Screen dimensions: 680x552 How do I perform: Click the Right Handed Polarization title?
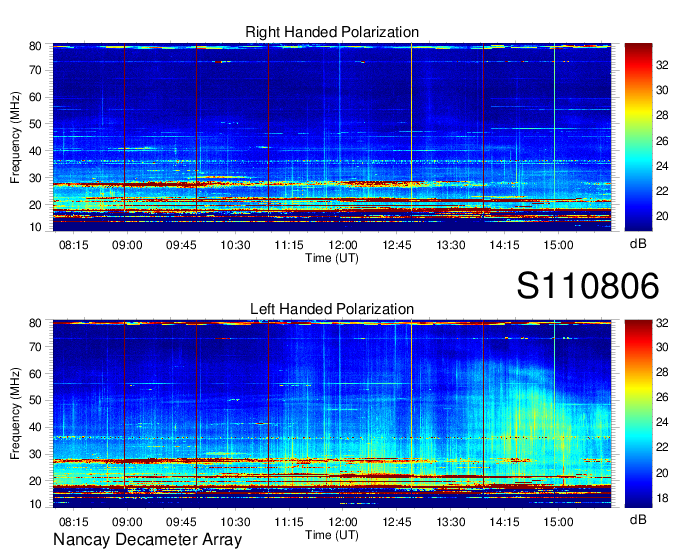pyautogui.click(x=332, y=32)
